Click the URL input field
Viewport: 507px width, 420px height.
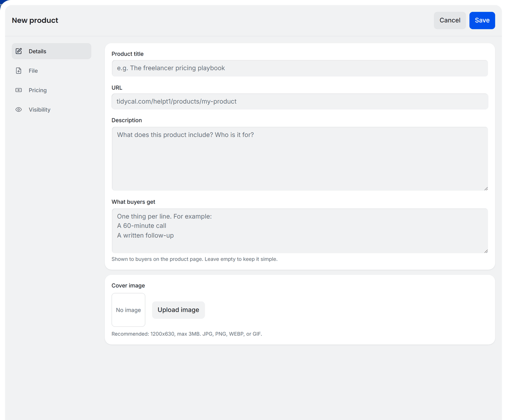click(x=300, y=101)
